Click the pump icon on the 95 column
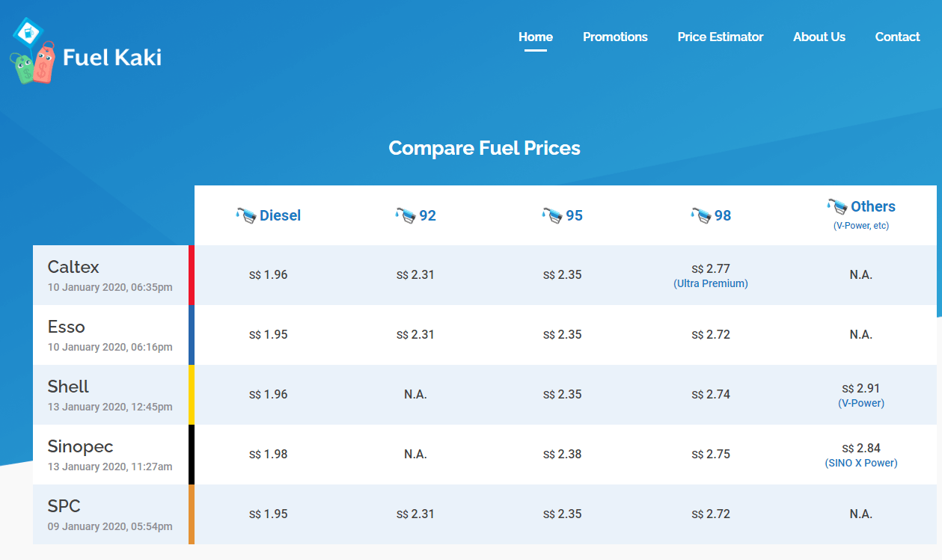This screenshot has width=942, height=560. tap(552, 215)
